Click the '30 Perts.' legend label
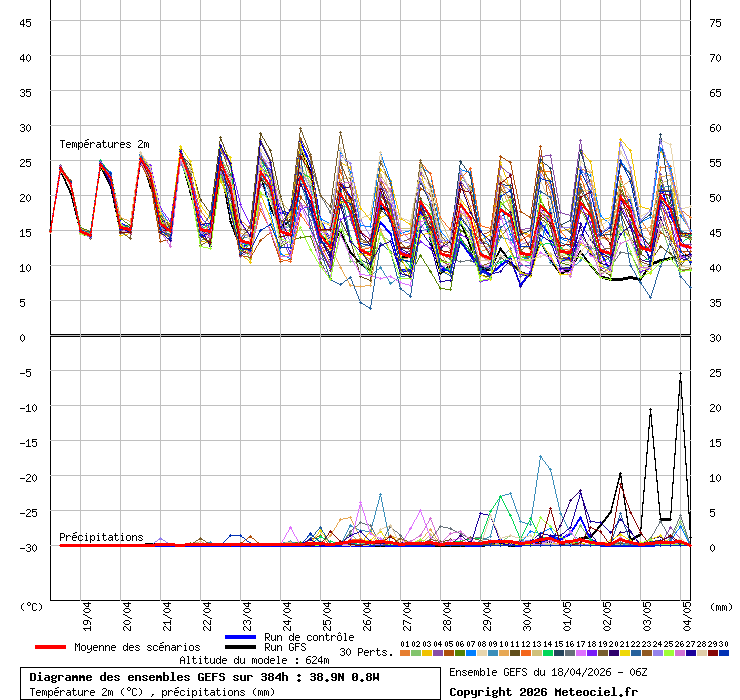Viewport: 740px width, 700px height. coord(365,652)
